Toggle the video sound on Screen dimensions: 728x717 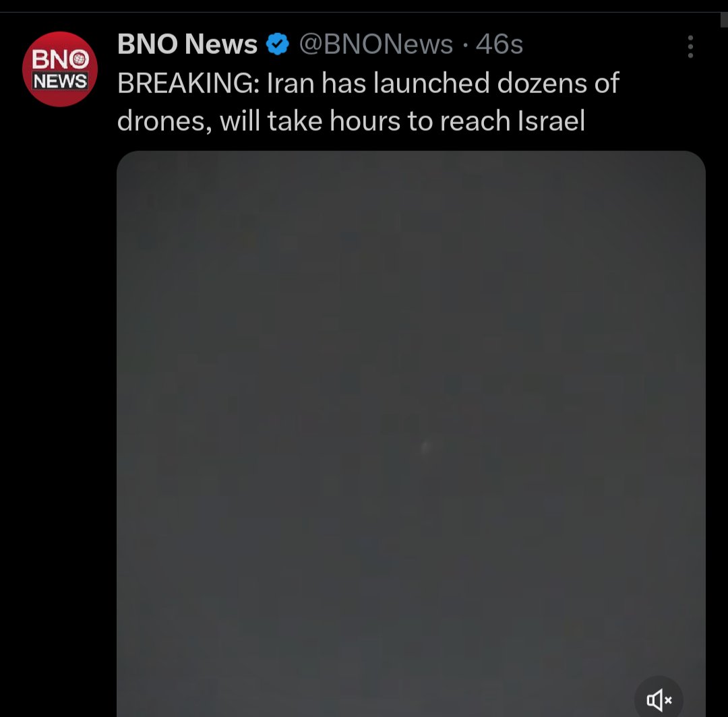tap(659, 699)
